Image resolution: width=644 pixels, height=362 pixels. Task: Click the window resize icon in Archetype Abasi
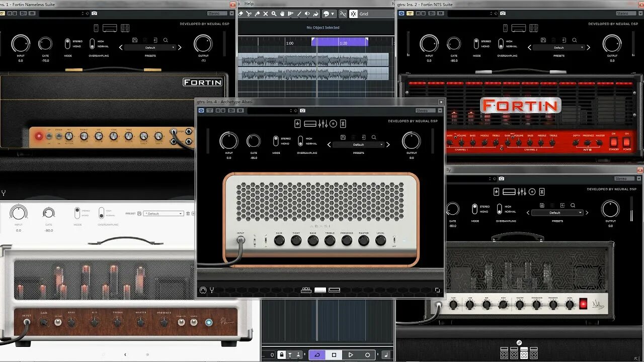(437, 290)
